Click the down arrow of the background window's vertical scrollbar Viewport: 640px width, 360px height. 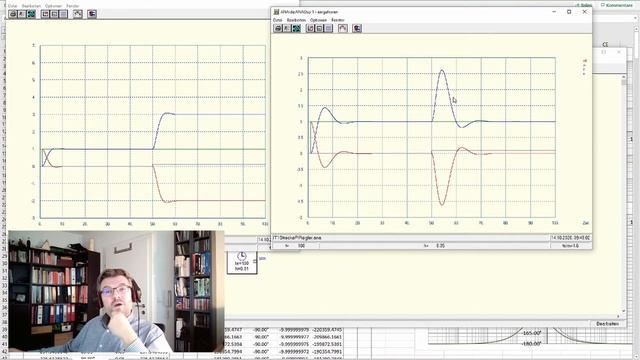click(624, 312)
